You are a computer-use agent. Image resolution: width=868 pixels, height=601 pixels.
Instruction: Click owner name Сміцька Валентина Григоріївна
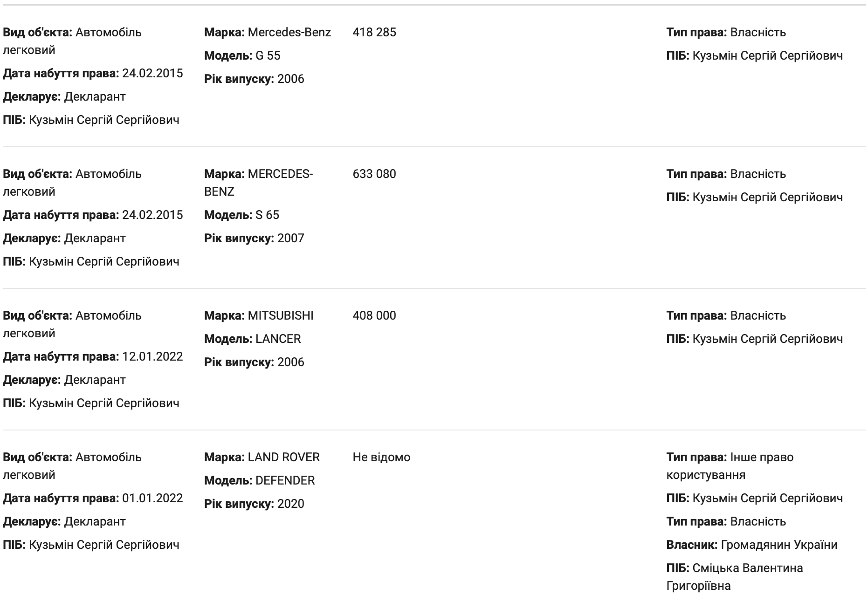coord(747,568)
